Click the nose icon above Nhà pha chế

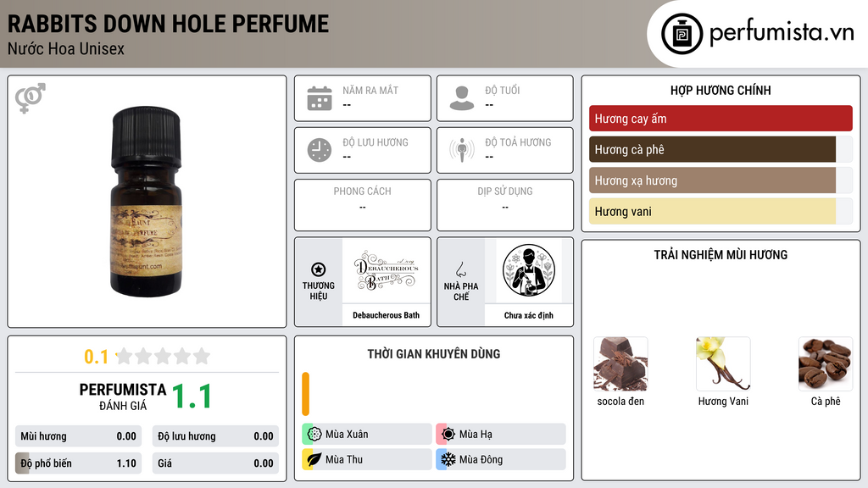pyautogui.click(x=460, y=269)
